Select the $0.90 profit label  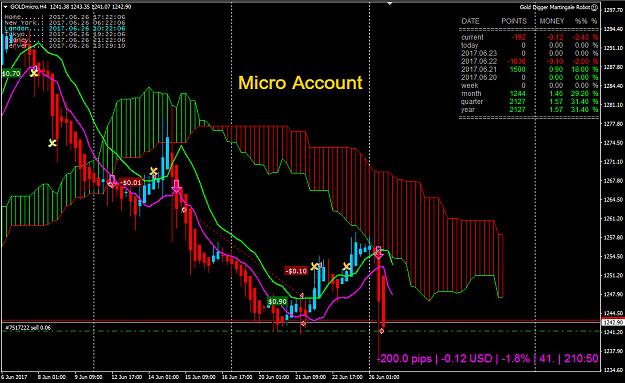pos(277,302)
